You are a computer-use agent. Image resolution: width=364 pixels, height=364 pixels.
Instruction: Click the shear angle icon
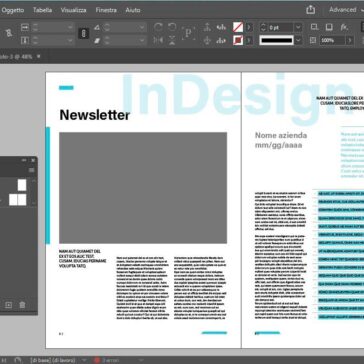point(97,41)
